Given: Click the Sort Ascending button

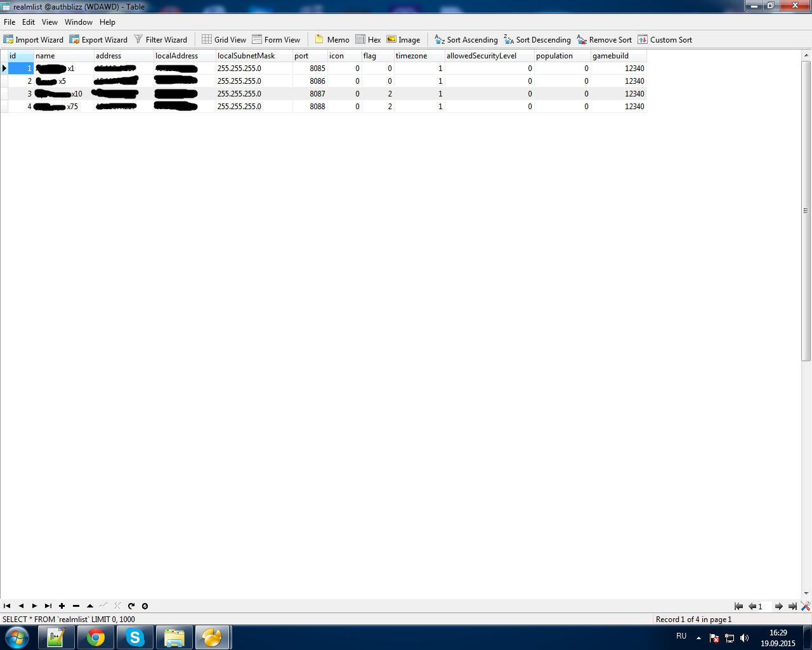Looking at the screenshot, I should 466,39.
